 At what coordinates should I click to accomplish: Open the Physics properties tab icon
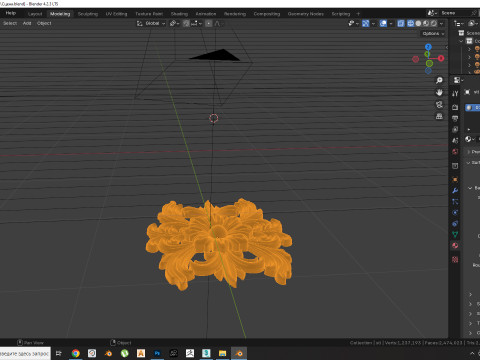(x=455, y=213)
